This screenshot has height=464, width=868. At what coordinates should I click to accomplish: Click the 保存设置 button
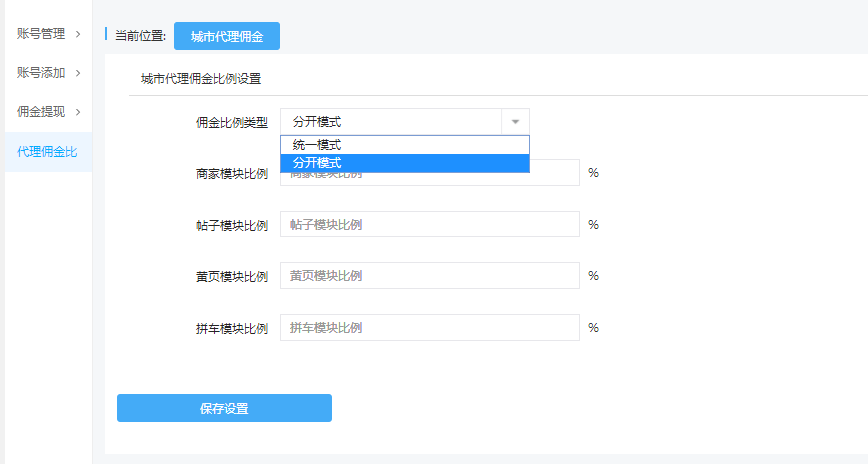224,408
